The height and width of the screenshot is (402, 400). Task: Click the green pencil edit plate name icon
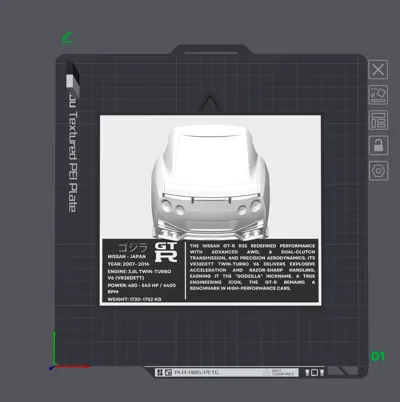click(67, 37)
